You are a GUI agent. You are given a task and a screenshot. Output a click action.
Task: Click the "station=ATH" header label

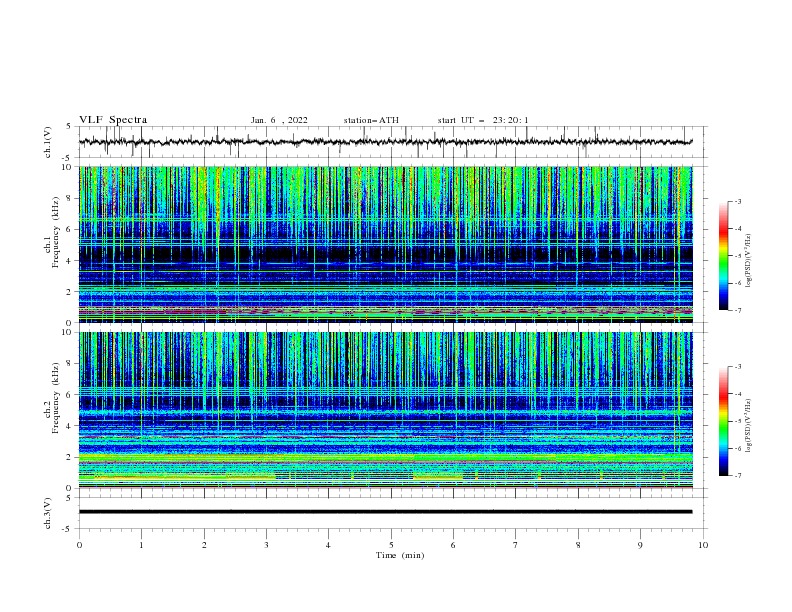(371, 120)
